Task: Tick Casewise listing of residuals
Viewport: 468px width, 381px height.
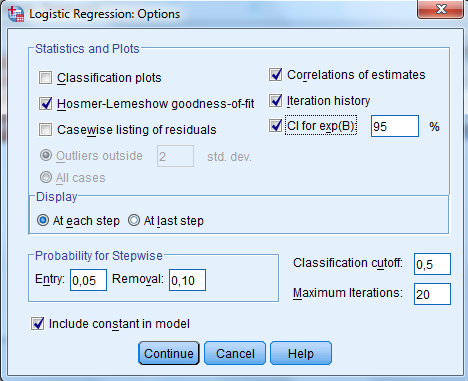Action: point(45,129)
